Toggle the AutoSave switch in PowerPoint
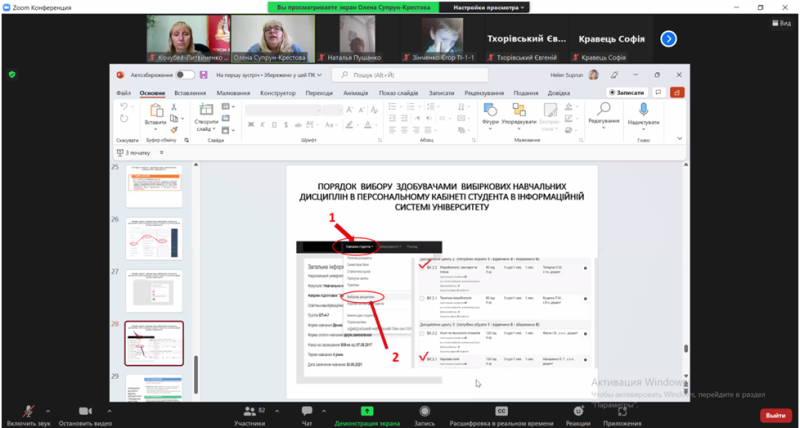 coord(184,75)
